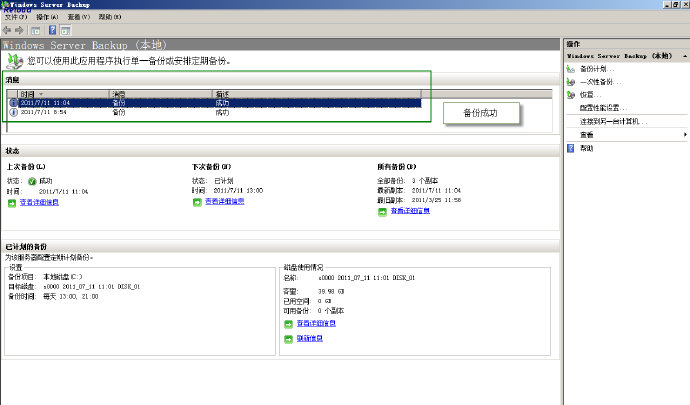Click the green arrow icon beside 刷新信息
Image resolution: width=690 pixels, height=405 pixels.
288,339
